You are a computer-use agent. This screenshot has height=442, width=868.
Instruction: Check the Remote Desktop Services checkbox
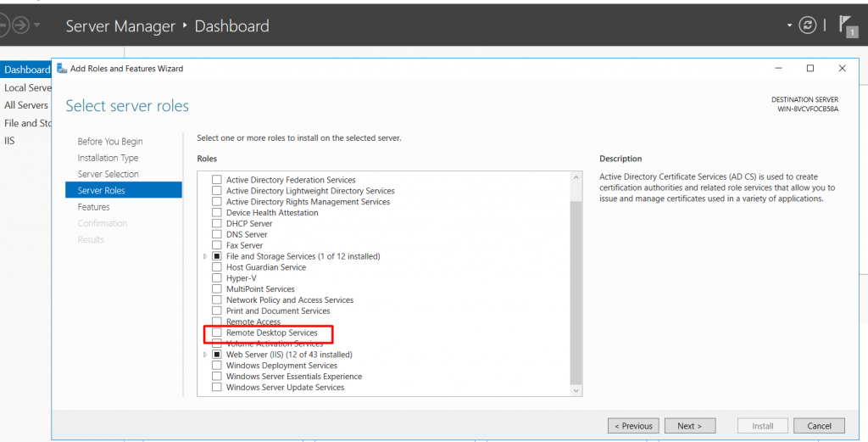click(x=217, y=333)
